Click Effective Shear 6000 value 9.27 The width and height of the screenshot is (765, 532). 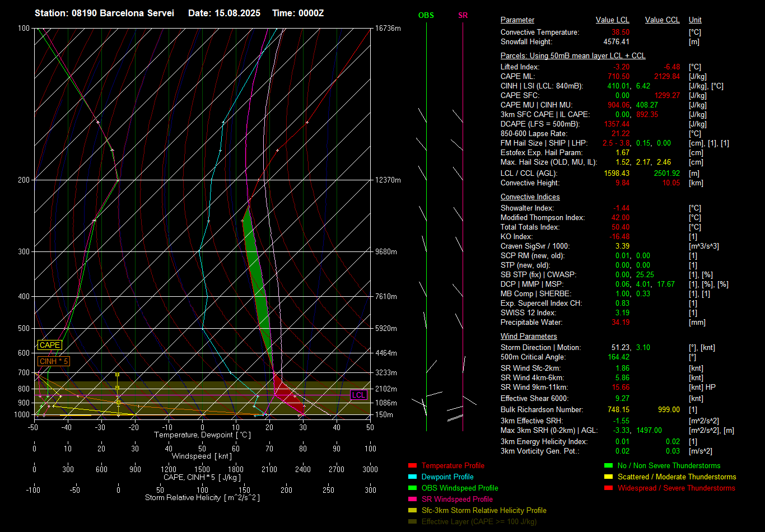tap(622, 399)
